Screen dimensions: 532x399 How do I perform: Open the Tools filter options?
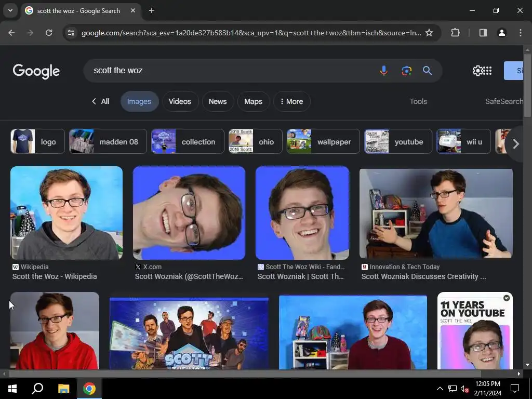[x=418, y=101]
